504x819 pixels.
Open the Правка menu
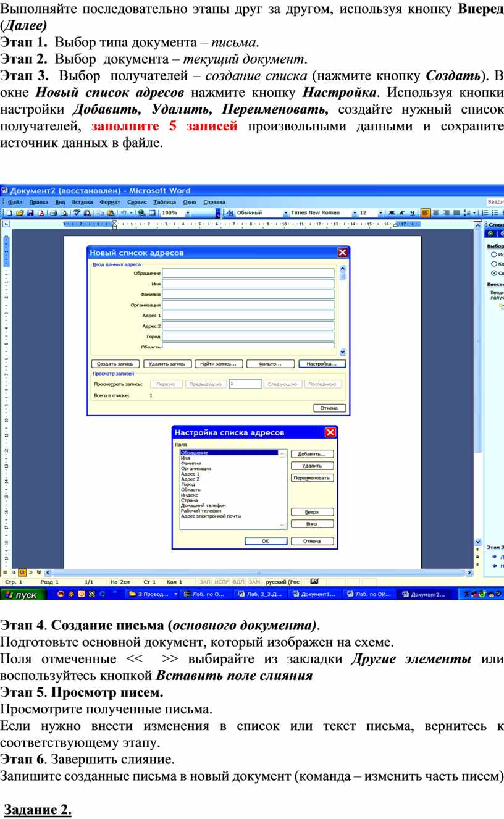(x=38, y=202)
